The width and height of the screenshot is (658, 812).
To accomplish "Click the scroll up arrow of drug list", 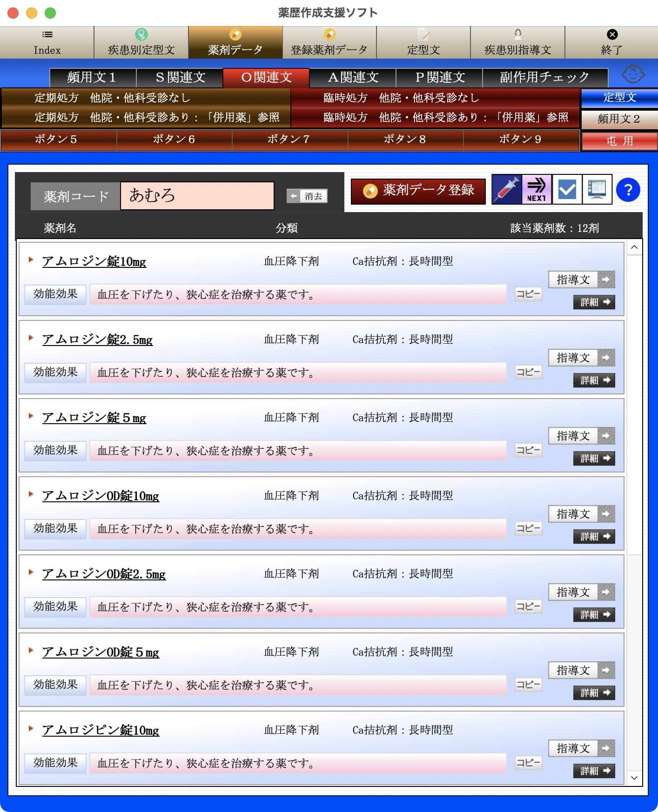I will click(x=634, y=247).
